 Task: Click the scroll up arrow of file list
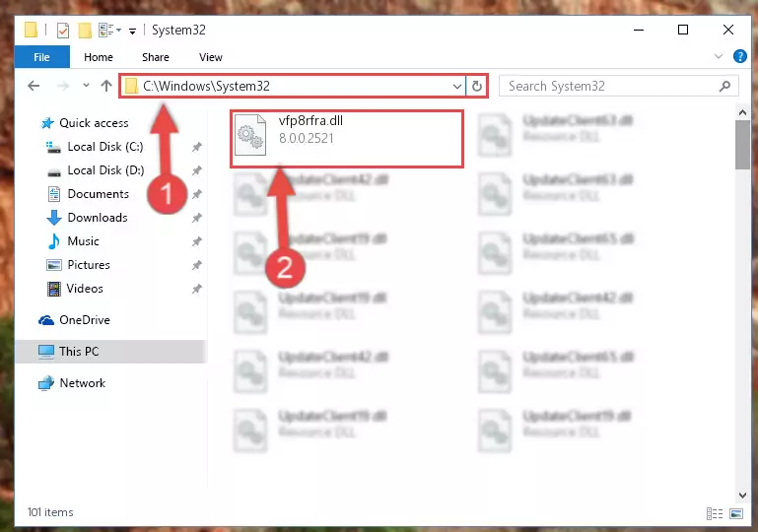click(x=742, y=113)
